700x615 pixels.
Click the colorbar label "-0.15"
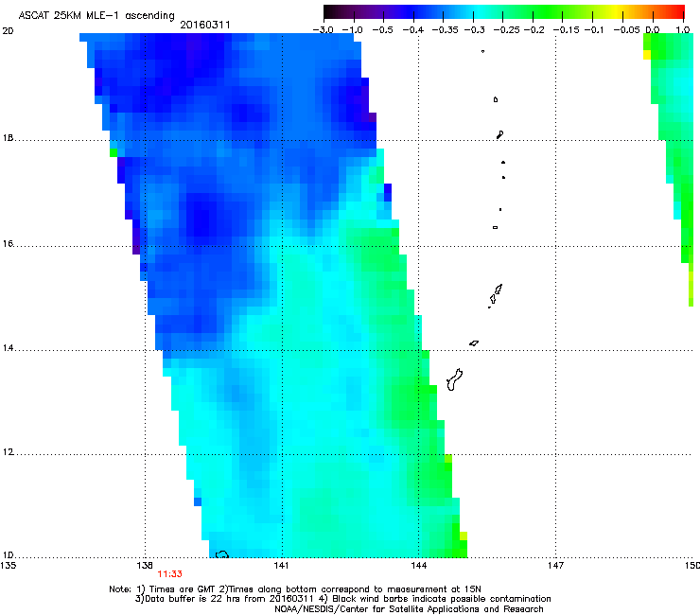[x=566, y=30]
